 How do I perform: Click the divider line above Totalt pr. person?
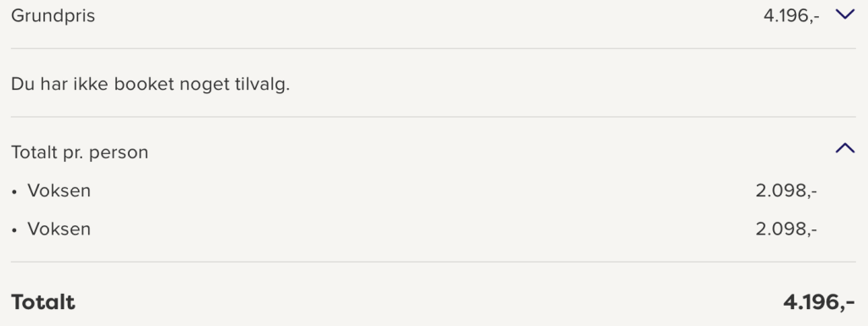tap(433, 117)
